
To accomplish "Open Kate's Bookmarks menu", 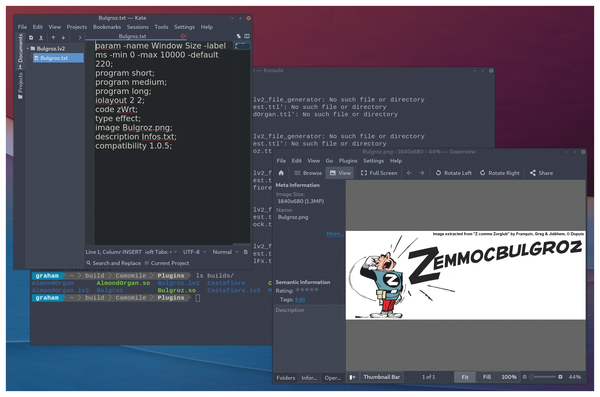I will (107, 27).
